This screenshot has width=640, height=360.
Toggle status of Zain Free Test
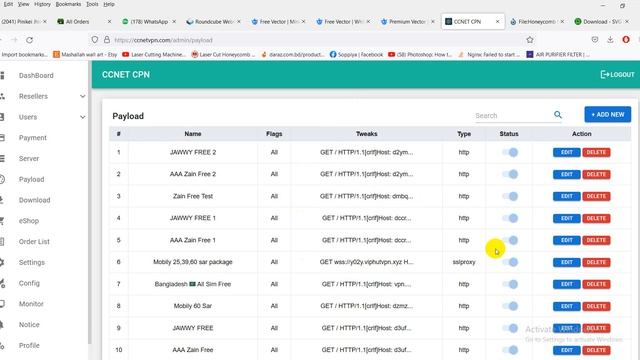[510, 196]
